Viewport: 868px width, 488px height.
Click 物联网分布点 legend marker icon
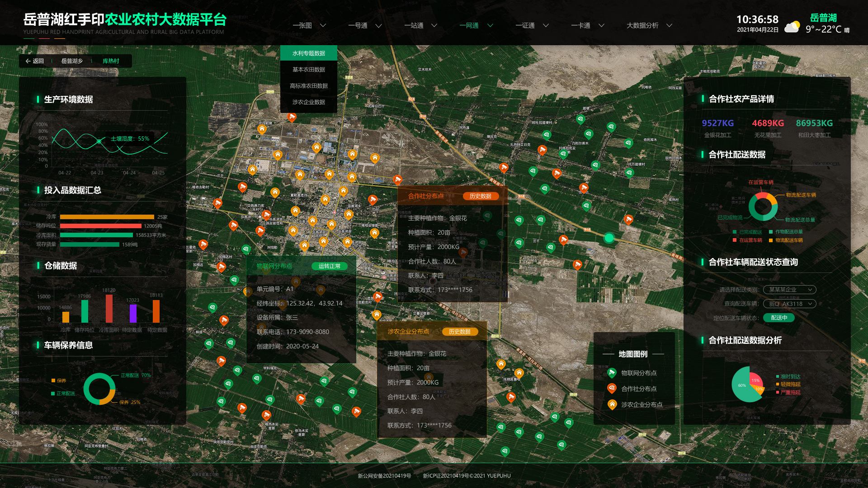click(612, 373)
